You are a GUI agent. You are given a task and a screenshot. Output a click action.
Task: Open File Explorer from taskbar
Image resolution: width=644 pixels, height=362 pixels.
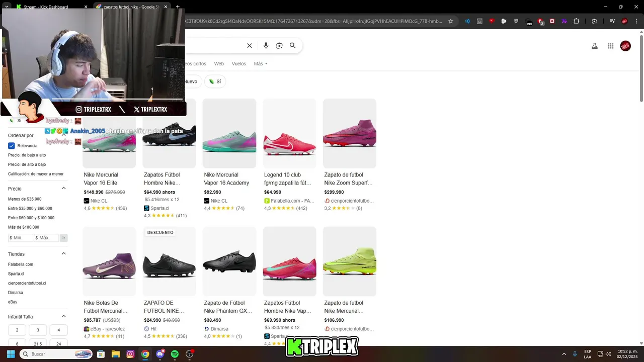pyautogui.click(x=115, y=354)
